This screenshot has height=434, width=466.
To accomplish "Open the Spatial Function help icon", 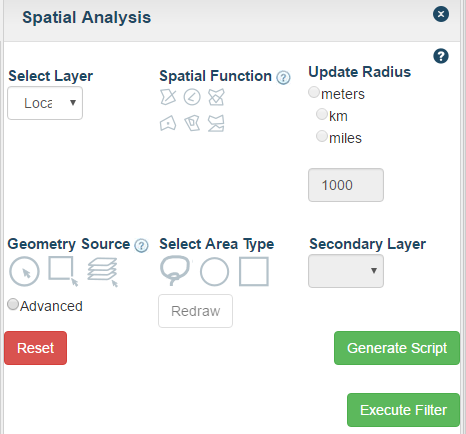I will [x=283, y=78].
